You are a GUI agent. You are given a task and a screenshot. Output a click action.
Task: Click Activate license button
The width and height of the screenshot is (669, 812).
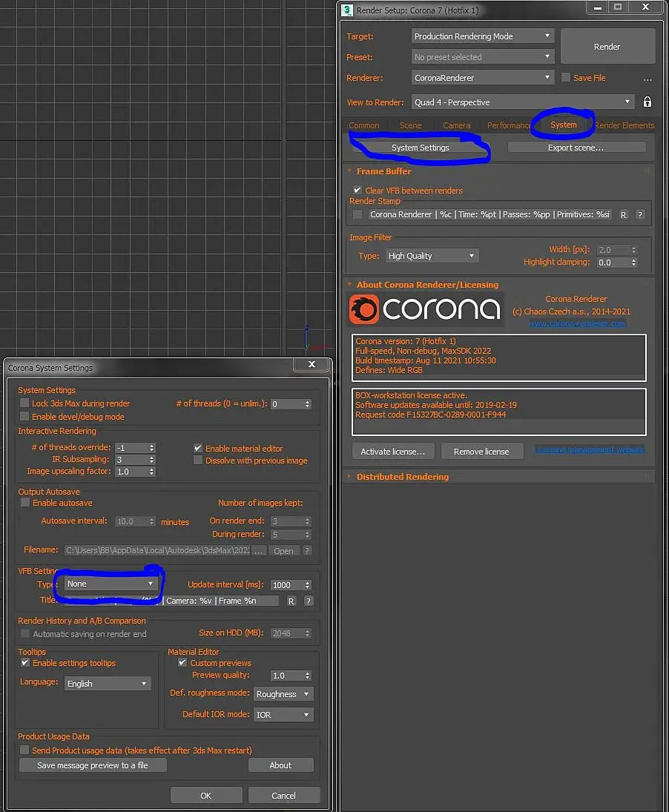coord(393,452)
